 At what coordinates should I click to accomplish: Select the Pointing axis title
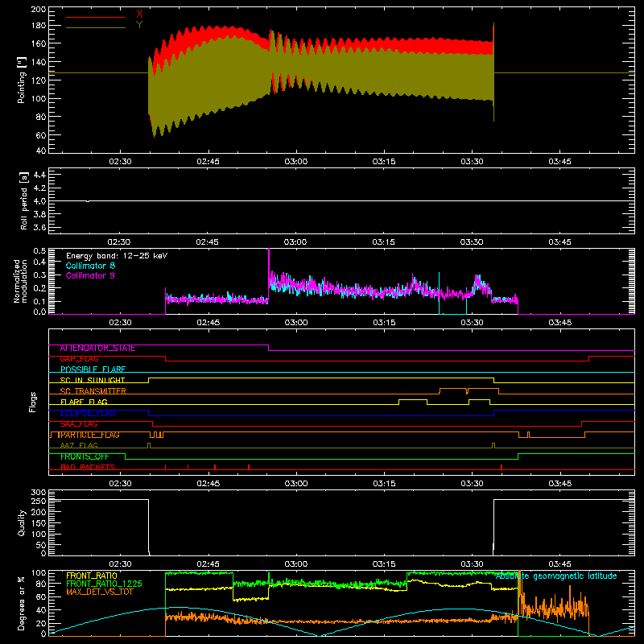[x=22, y=80]
